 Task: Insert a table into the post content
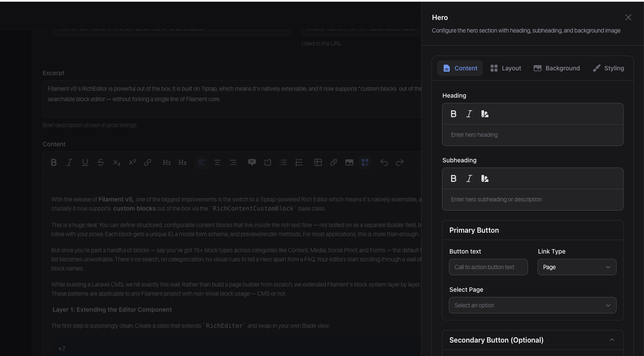click(318, 162)
